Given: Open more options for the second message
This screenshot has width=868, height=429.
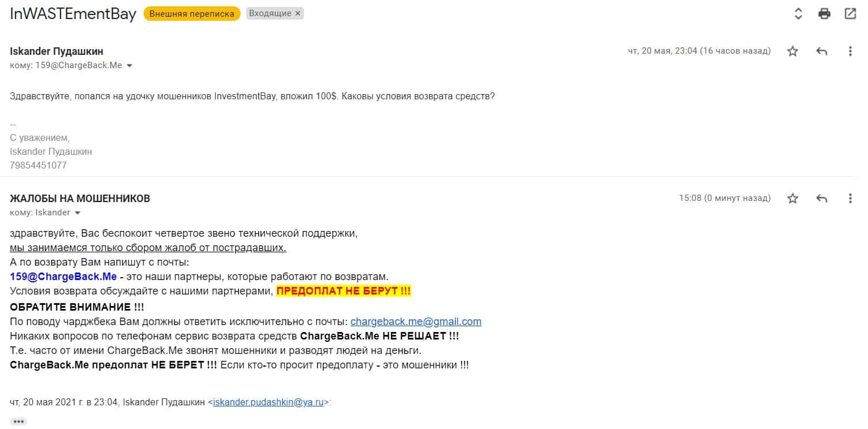Looking at the screenshot, I should tap(850, 199).
